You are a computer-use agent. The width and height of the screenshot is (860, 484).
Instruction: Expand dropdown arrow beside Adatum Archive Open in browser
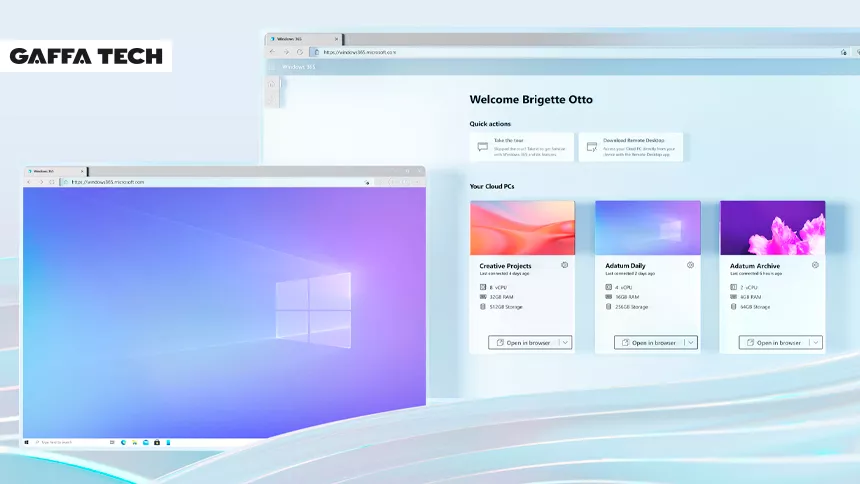click(x=816, y=342)
